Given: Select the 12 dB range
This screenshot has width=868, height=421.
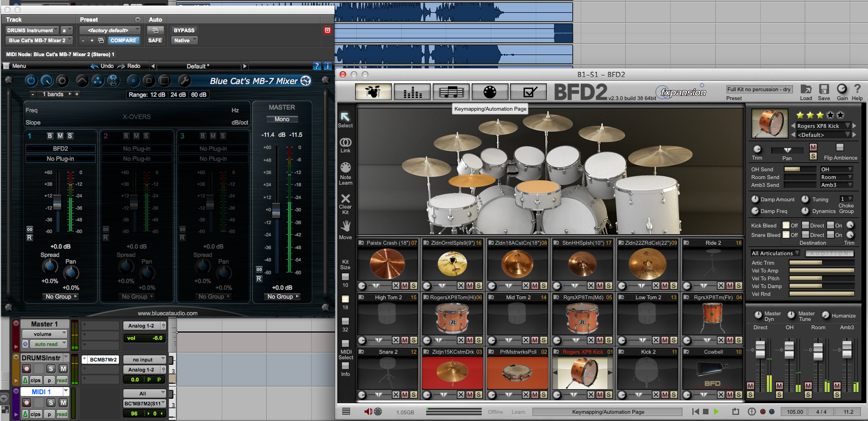Looking at the screenshot, I should 159,95.
